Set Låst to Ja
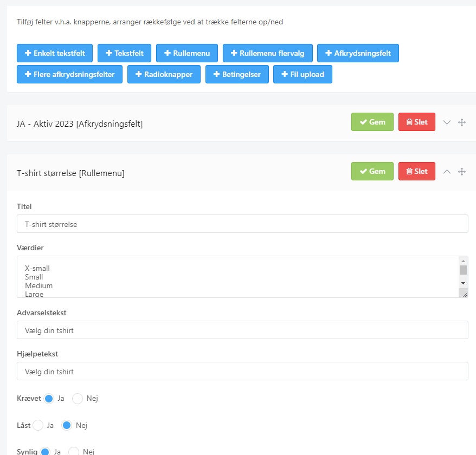This screenshot has height=455, width=476. [x=38, y=426]
